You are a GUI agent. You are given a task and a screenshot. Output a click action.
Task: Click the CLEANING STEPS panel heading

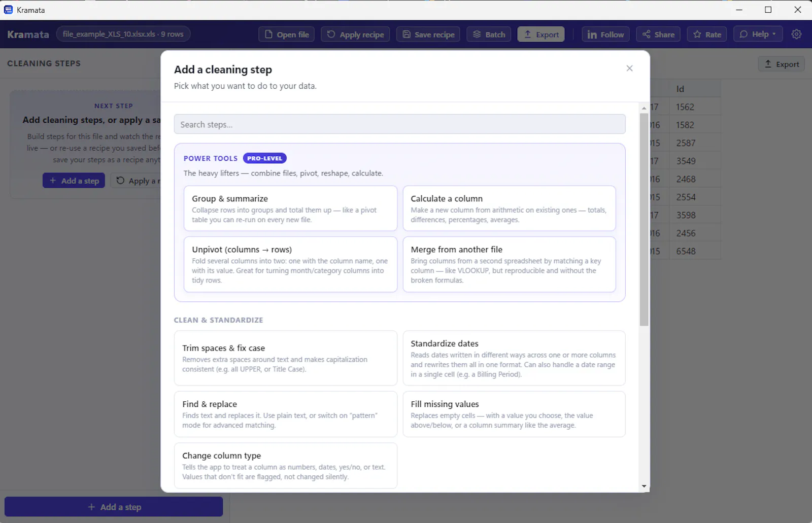44,63
